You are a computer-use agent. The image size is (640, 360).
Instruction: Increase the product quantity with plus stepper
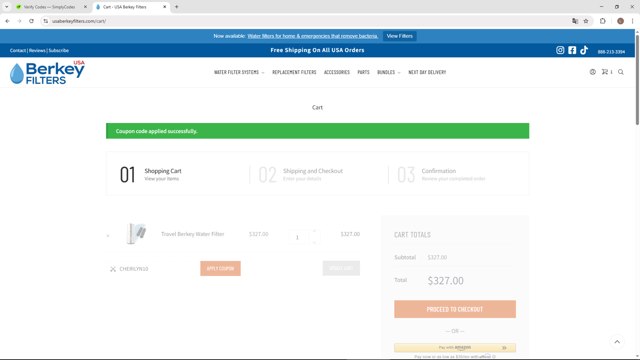(x=314, y=232)
